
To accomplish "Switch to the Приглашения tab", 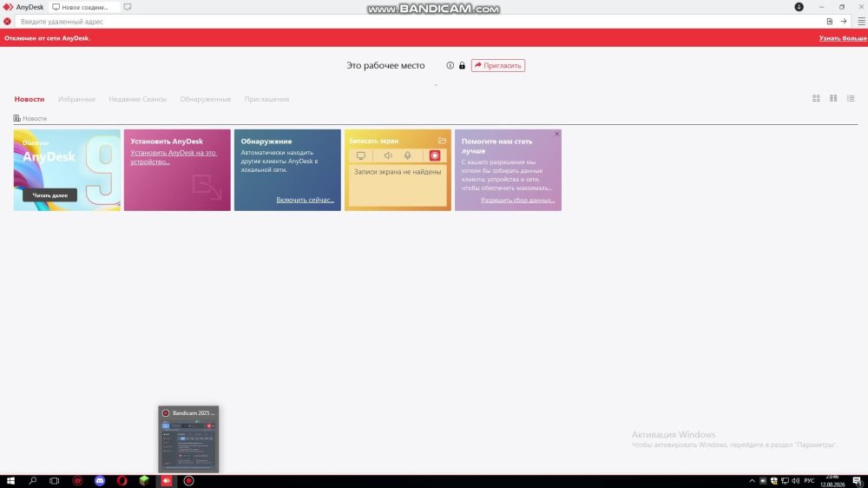I will 266,99.
